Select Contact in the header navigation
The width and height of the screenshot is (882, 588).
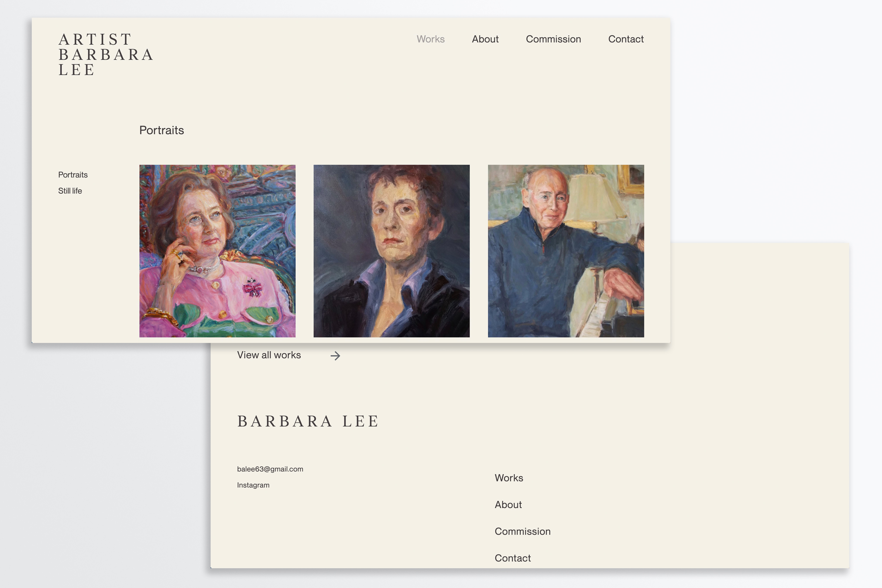626,39
